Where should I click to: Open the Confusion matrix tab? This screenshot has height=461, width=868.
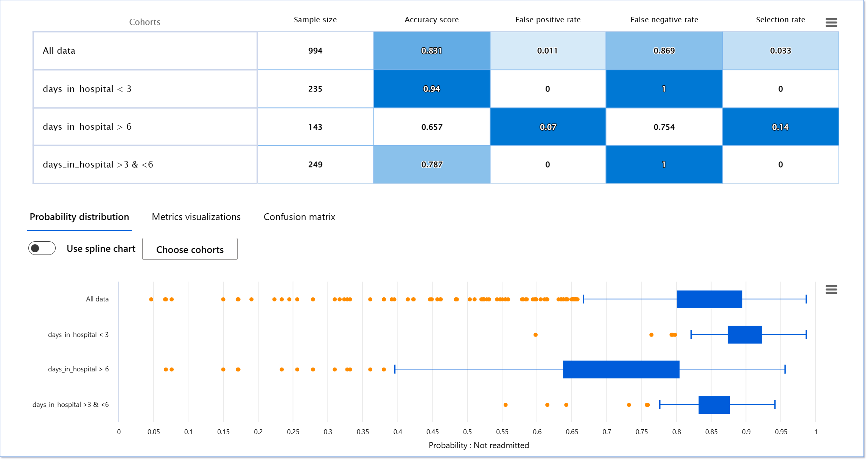pos(299,217)
